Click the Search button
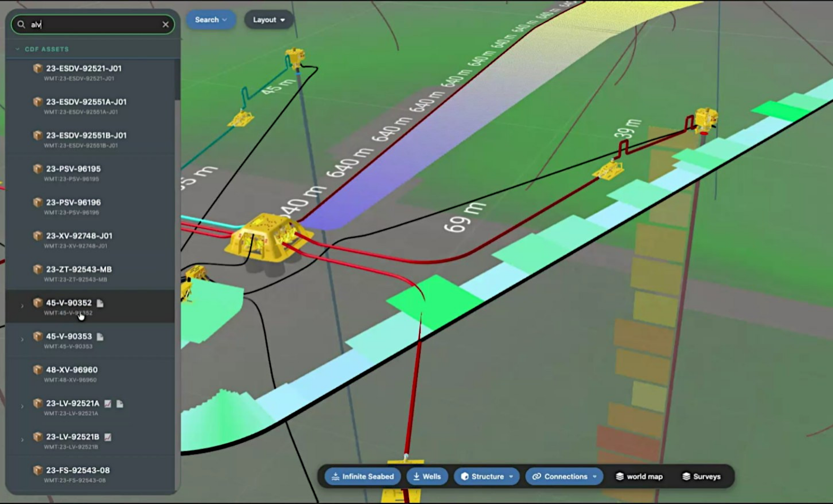 211,20
